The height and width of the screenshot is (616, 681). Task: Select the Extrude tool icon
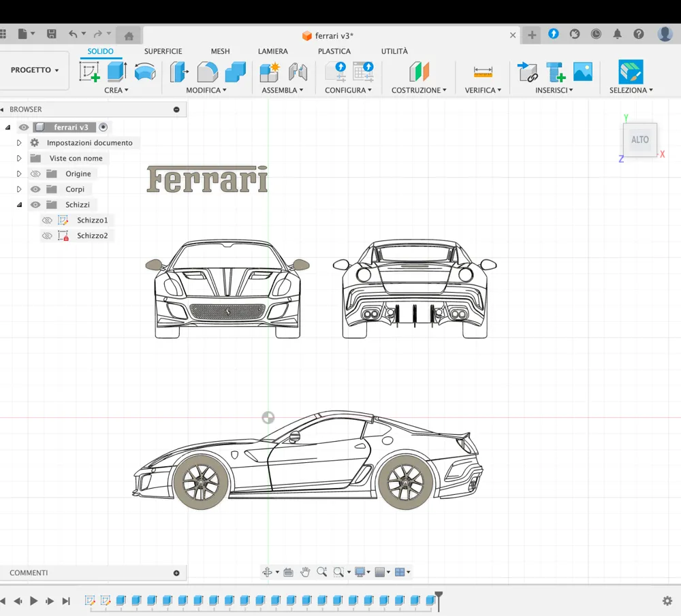point(117,71)
